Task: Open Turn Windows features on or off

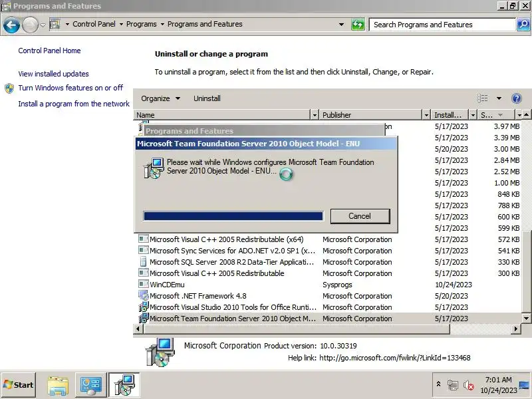Action: [70, 88]
